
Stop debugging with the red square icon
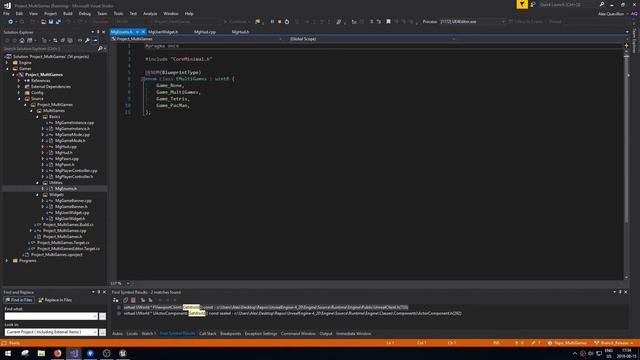[279, 22]
